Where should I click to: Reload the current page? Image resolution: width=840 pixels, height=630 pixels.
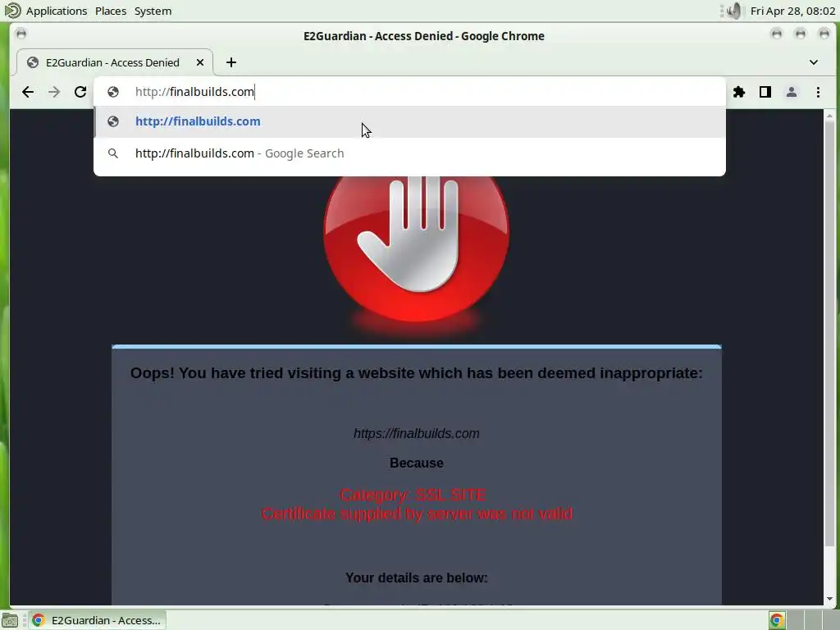pyautogui.click(x=80, y=92)
